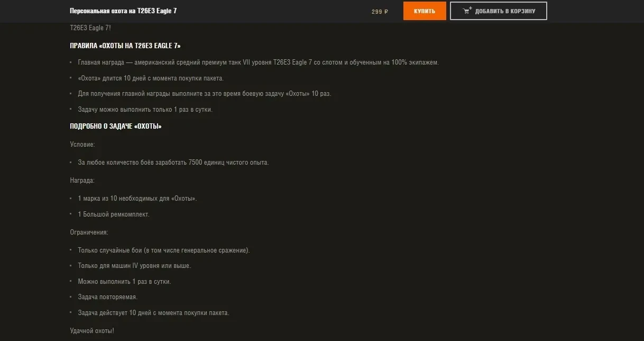Click the Добавить в корзину label

click(x=505, y=11)
